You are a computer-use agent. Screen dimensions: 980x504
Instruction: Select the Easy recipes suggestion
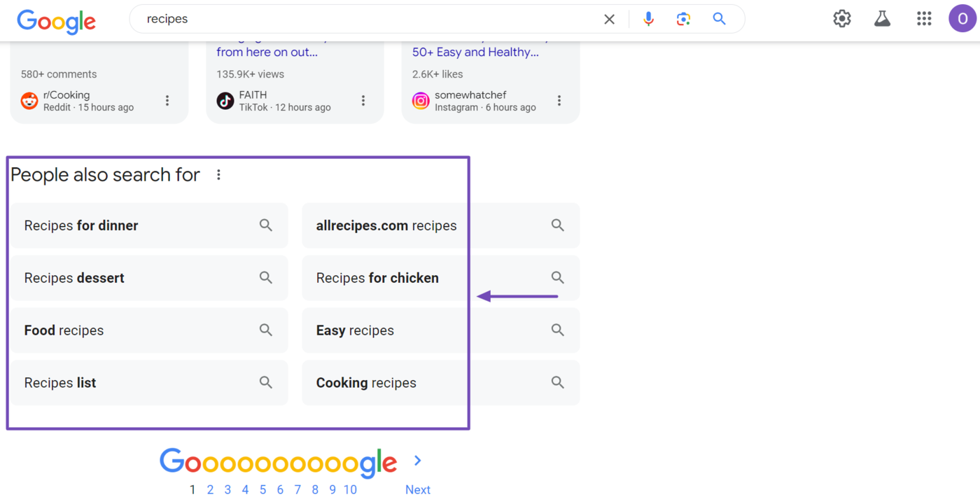point(441,330)
